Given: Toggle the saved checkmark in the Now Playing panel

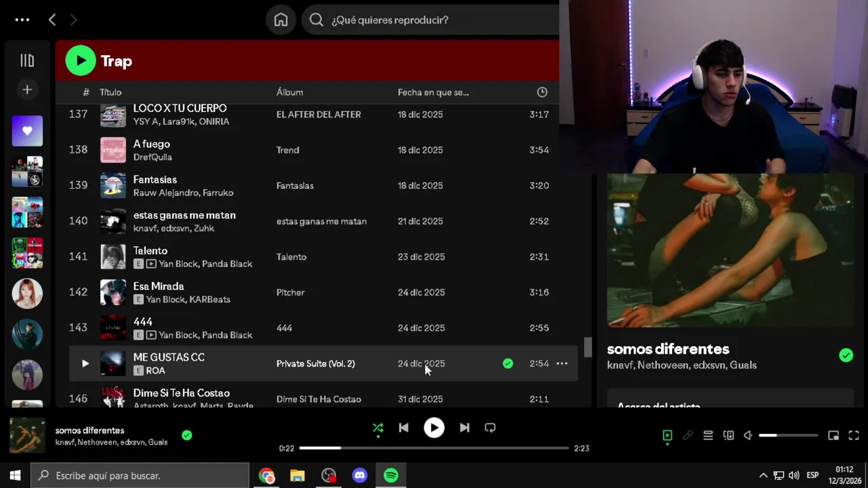Looking at the screenshot, I should (846, 355).
